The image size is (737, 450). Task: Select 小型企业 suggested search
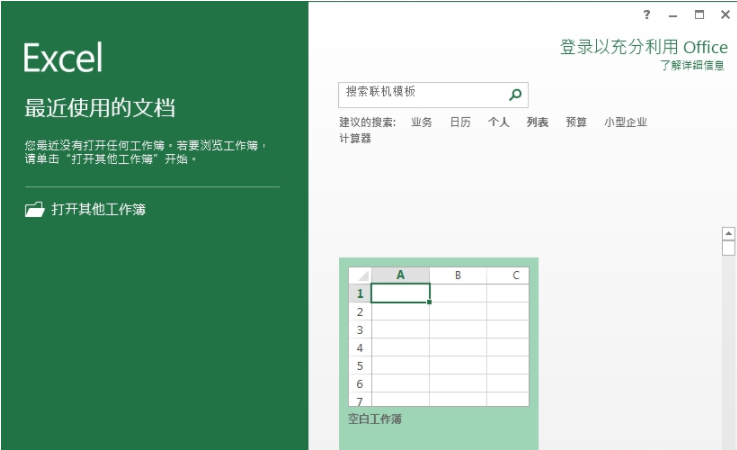click(625, 122)
